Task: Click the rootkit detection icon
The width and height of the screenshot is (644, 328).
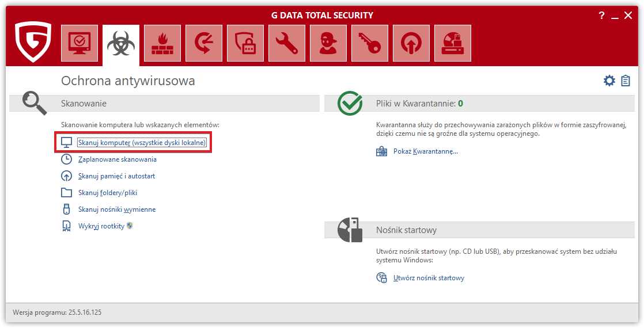Action: [66, 226]
